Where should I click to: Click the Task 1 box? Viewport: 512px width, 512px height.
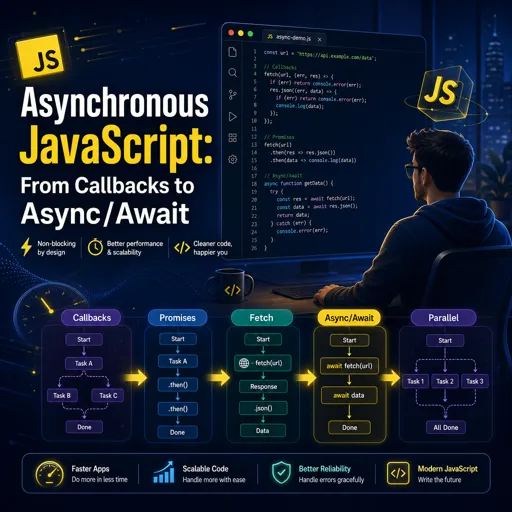coord(415,381)
